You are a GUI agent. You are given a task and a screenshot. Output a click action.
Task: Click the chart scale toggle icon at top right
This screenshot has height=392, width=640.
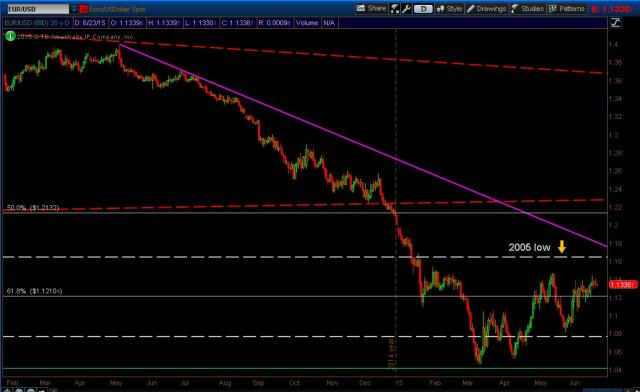(615, 23)
